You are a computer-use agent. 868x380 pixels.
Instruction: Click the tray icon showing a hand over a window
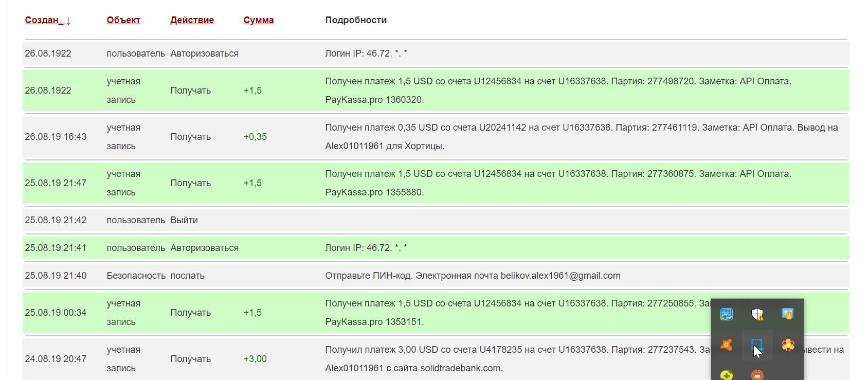point(788,314)
